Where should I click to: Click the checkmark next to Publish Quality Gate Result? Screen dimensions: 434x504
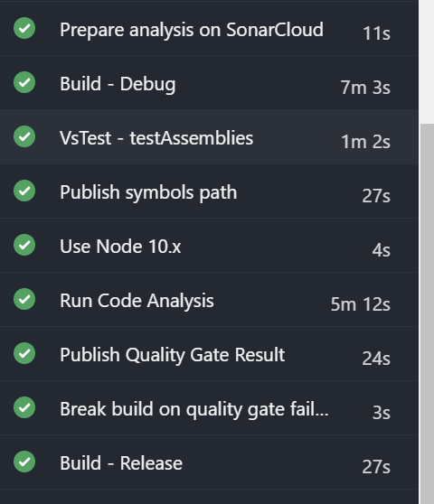pyautogui.click(x=24, y=353)
